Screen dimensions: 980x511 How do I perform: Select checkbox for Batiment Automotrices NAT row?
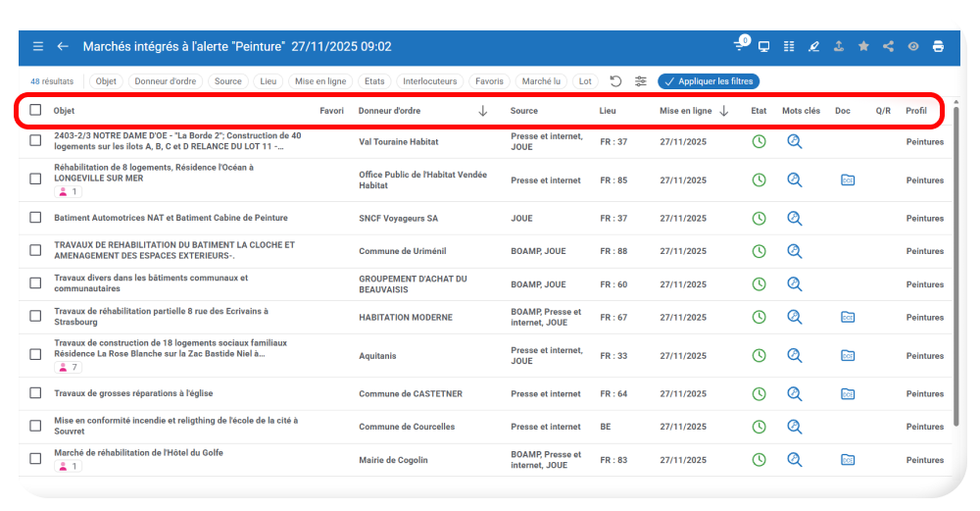[35, 218]
